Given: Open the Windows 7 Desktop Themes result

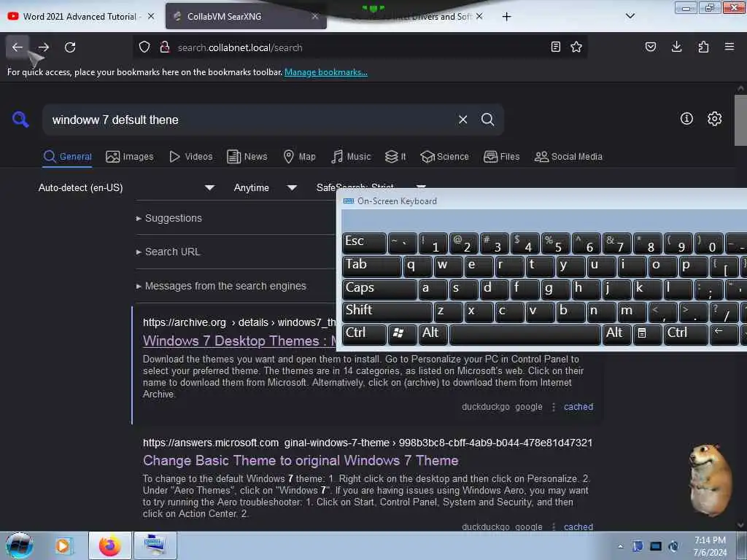Looking at the screenshot, I should pos(239,341).
